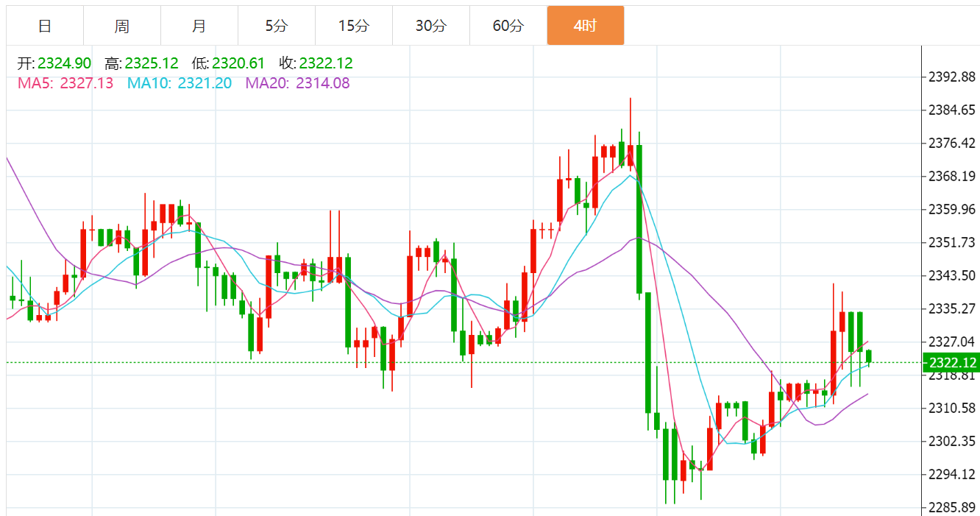Select the 15分 interval tab
The width and height of the screenshot is (980, 516).
coord(354,26)
